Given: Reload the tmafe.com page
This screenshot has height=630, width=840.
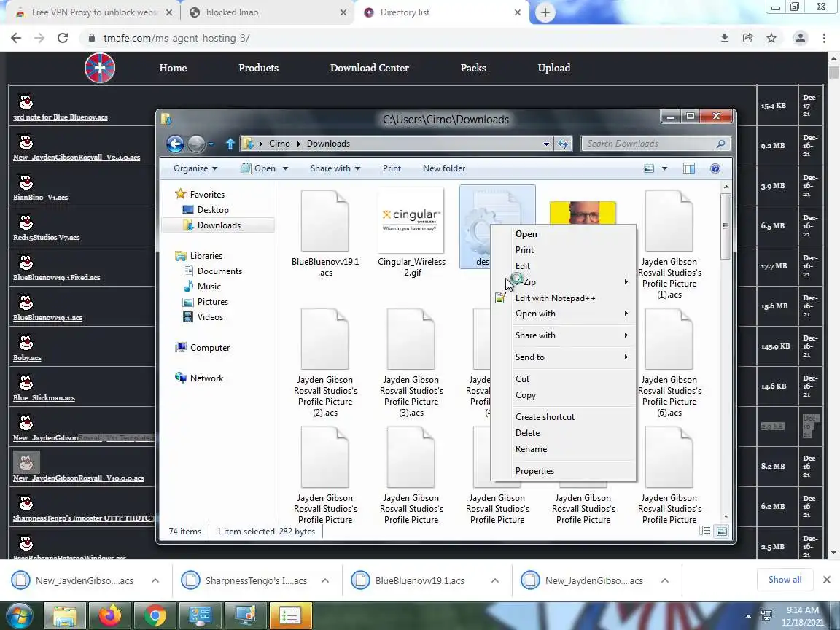Looking at the screenshot, I should pos(63,38).
